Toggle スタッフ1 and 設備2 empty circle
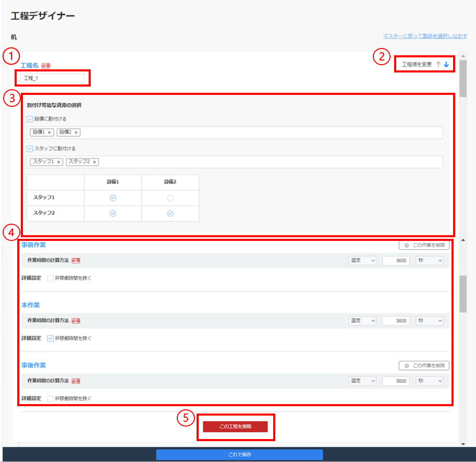 (170, 198)
